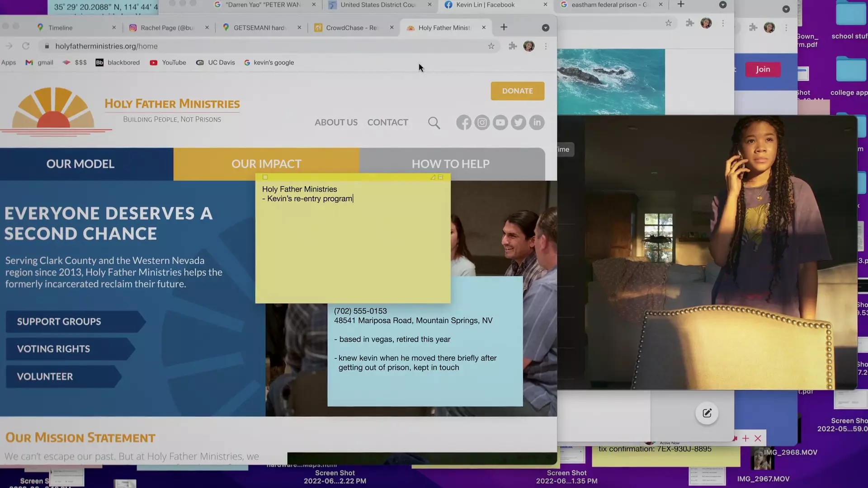Click the SUPPORT GROUPS button
This screenshot has width=868, height=488.
[75, 322]
